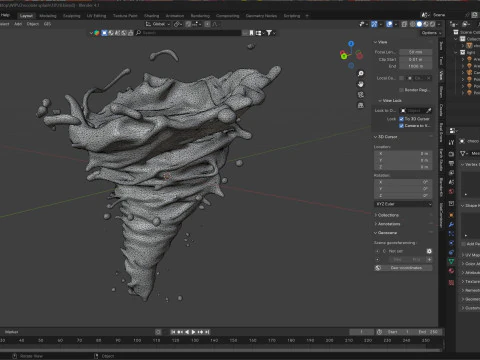Toggle the Local Camera checkbox
Screen dimensions: 480x360
point(401,78)
